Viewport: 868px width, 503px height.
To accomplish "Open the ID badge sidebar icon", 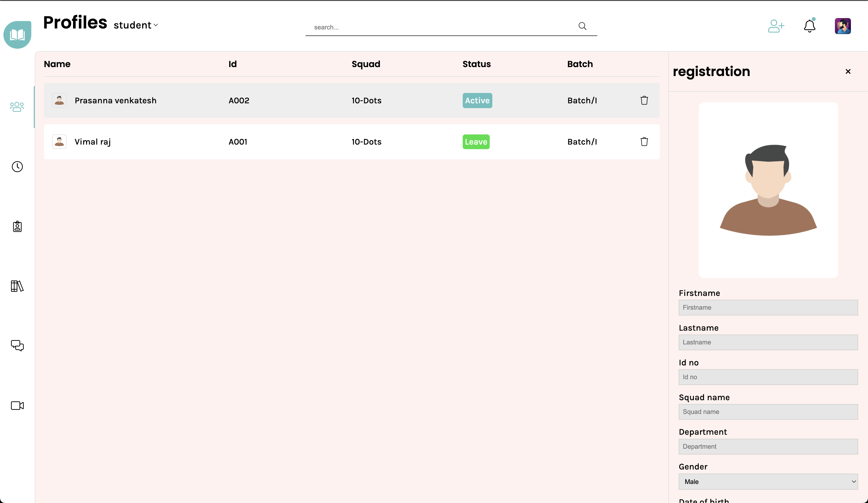I will pyautogui.click(x=17, y=226).
